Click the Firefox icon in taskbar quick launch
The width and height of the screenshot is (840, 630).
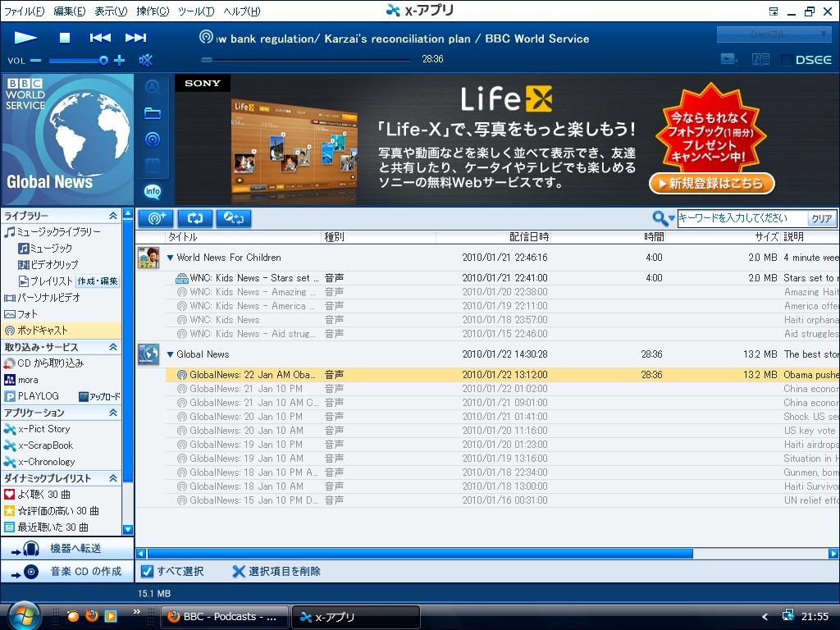(92, 616)
